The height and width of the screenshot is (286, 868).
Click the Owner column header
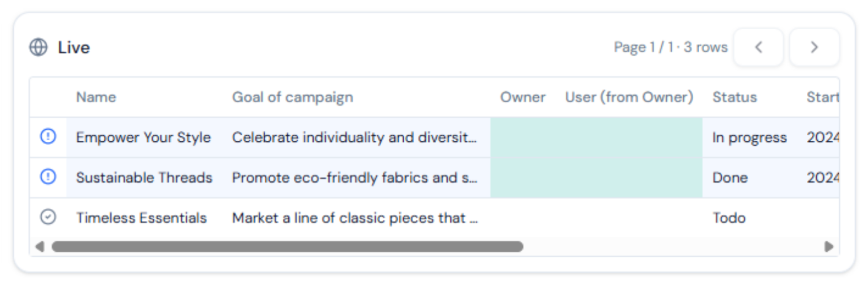pyautogui.click(x=523, y=97)
